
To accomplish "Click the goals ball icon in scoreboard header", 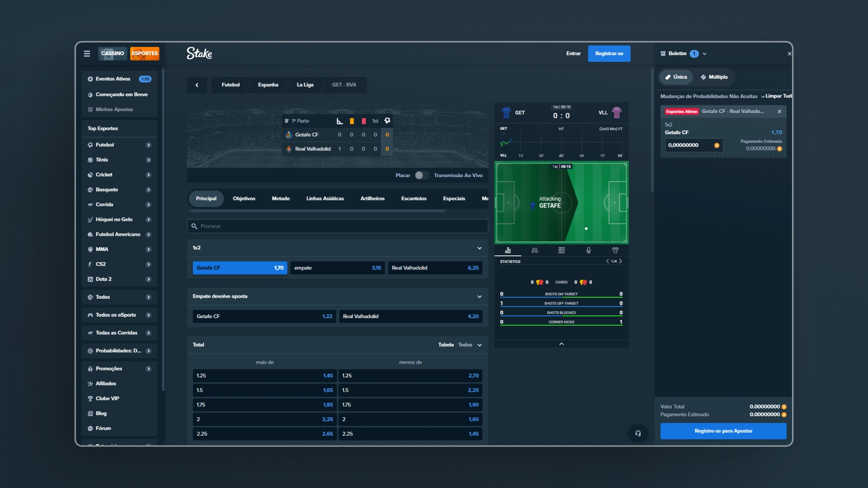I will tap(387, 121).
